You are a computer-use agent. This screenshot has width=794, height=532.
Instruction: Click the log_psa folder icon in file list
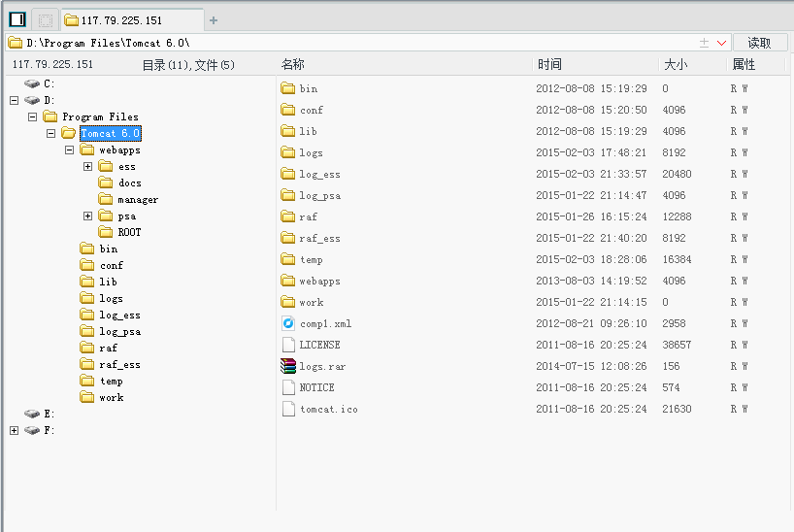[288, 195]
